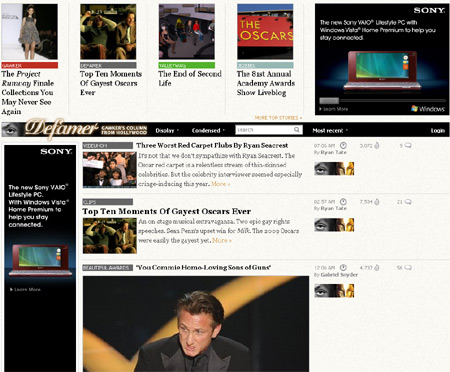
Task: Open comments bubble on Ryan Seacrest article
Action: coord(408,145)
